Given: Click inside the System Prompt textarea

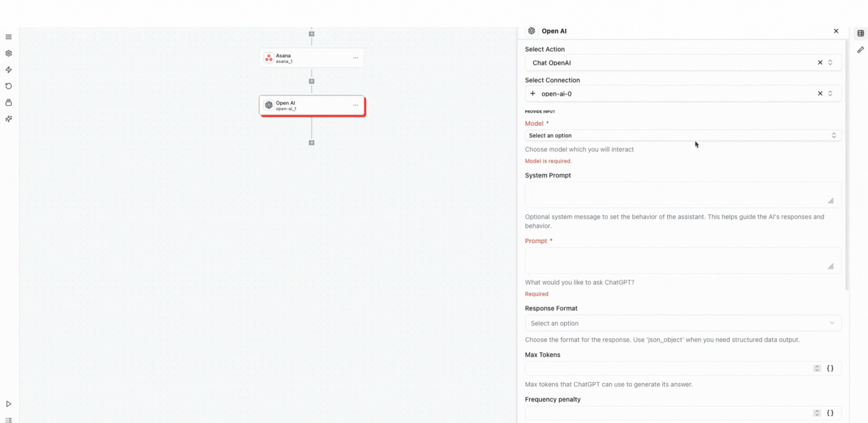Looking at the screenshot, I should tap(682, 194).
